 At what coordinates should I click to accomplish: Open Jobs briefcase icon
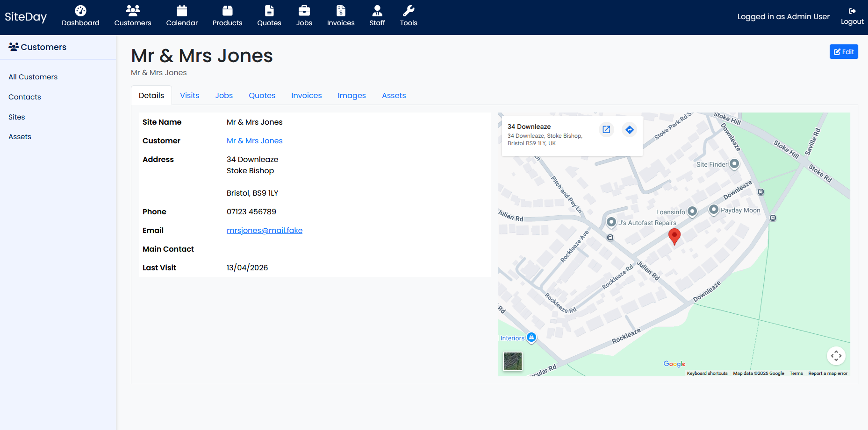304,11
